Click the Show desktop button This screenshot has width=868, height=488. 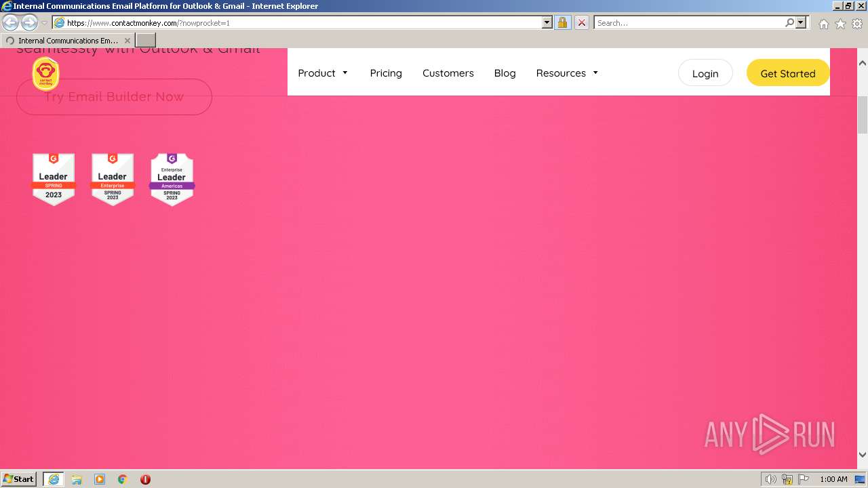(x=861, y=479)
